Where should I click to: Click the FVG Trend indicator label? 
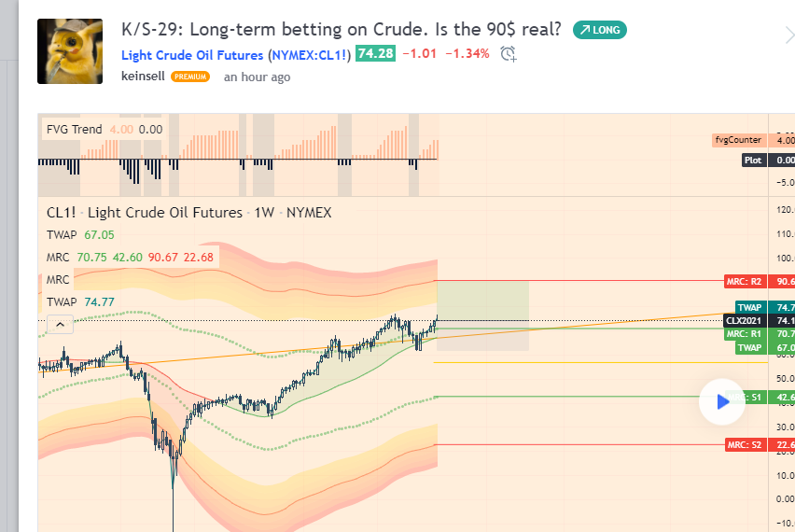[75, 130]
